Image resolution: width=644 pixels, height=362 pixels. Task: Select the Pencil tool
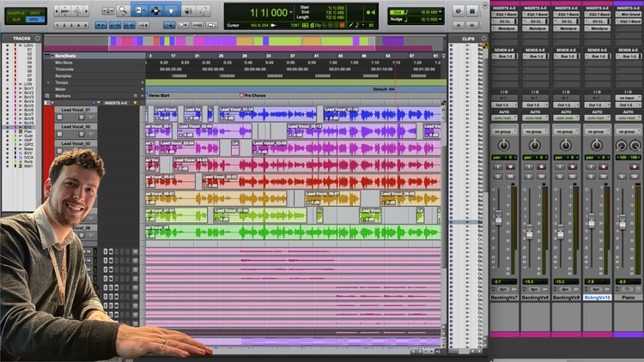pyautogui.click(x=204, y=10)
